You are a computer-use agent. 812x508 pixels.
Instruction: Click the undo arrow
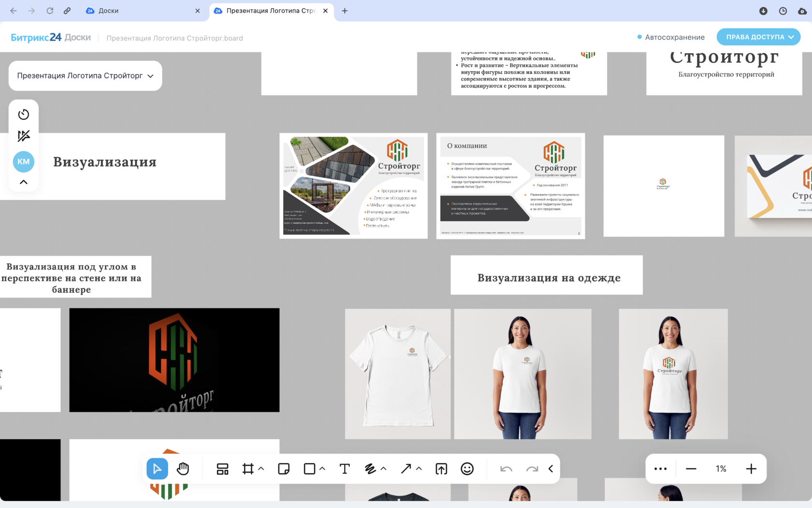pyautogui.click(x=506, y=469)
